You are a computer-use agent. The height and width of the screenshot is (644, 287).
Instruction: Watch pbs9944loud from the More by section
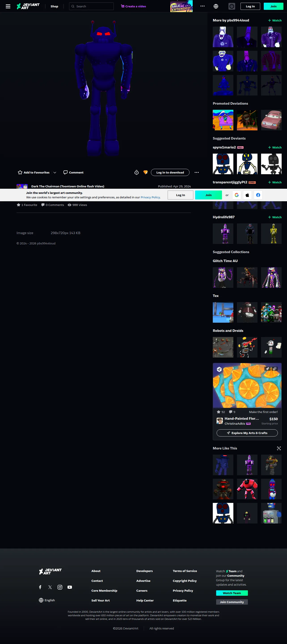point(275,20)
